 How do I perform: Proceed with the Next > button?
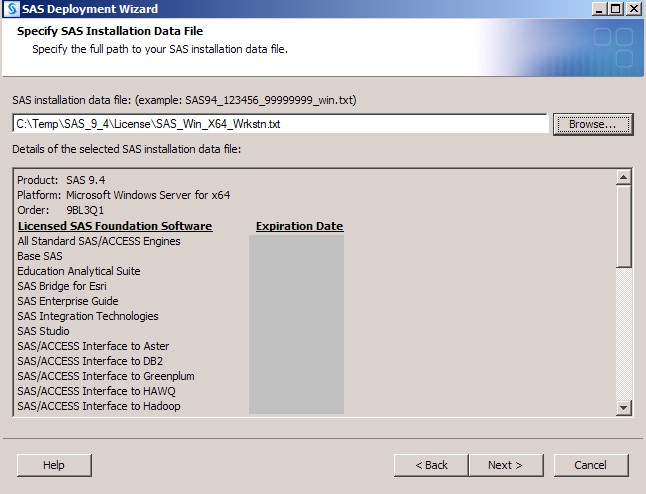point(506,465)
